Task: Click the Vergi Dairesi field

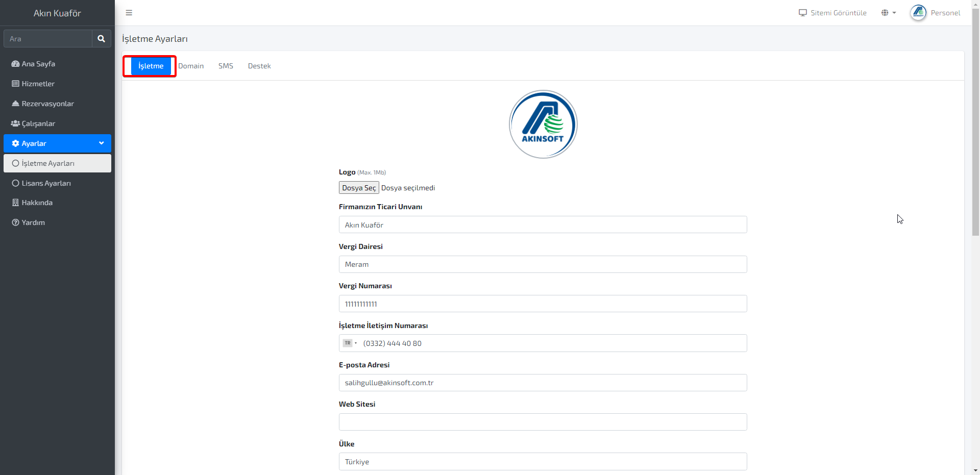Action: tap(543, 264)
